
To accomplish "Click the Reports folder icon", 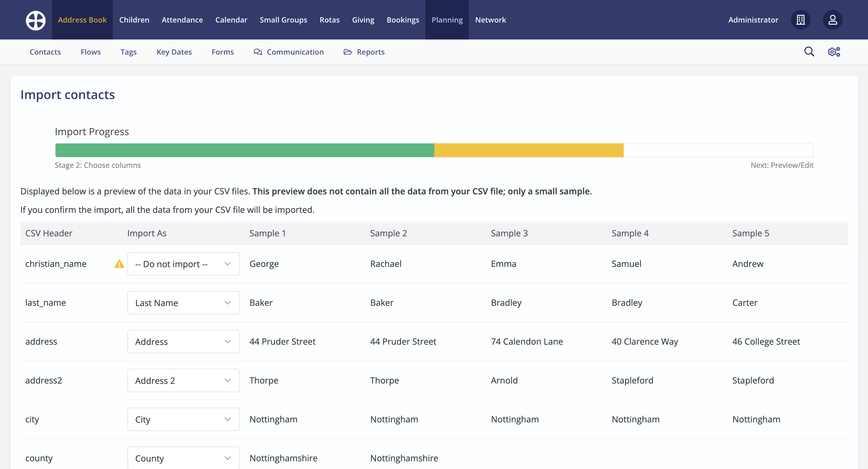I will [x=347, y=52].
